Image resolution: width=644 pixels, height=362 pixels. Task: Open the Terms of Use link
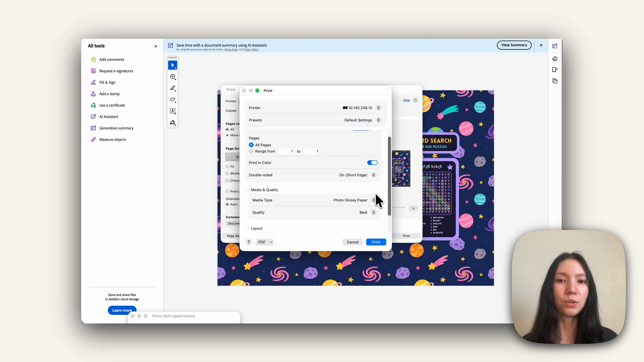(x=231, y=49)
